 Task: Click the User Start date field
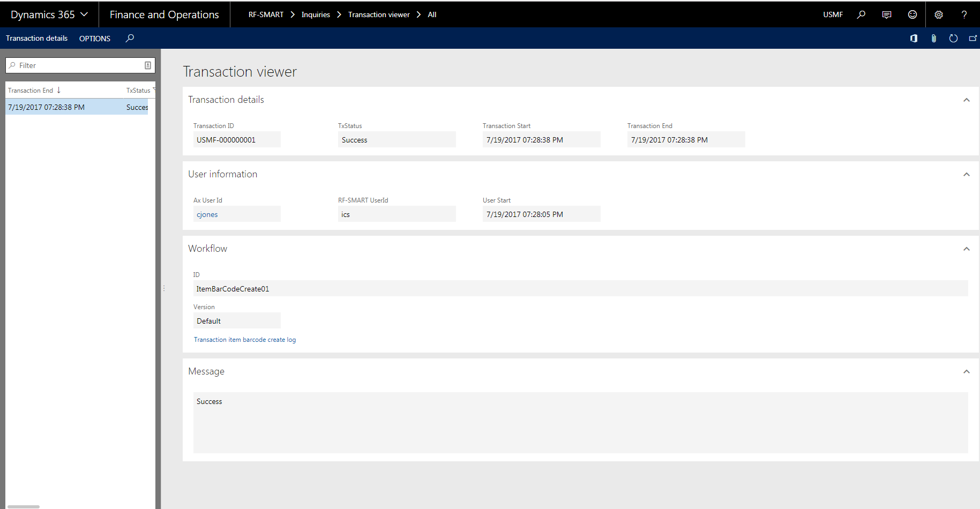[x=542, y=214]
